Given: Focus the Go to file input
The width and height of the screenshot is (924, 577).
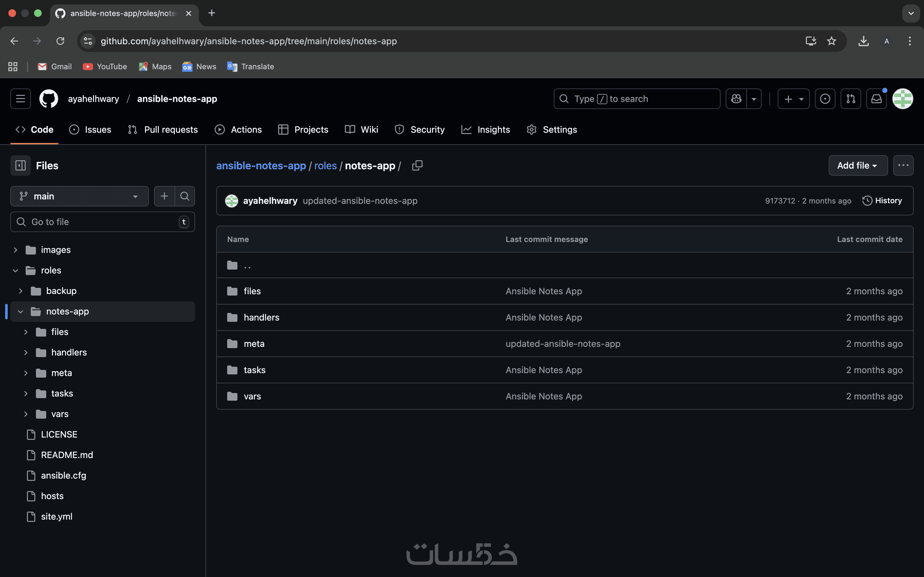Looking at the screenshot, I should pos(102,222).
